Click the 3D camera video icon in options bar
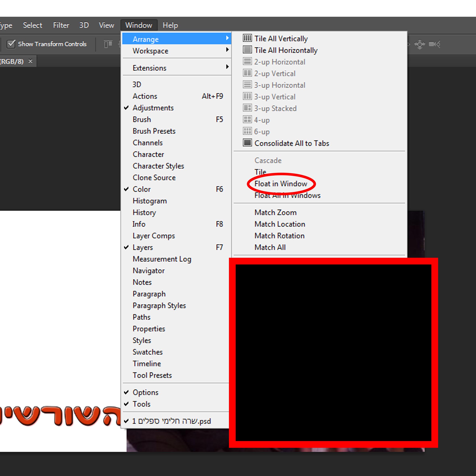Screen dimensions: 476x476 434,44
